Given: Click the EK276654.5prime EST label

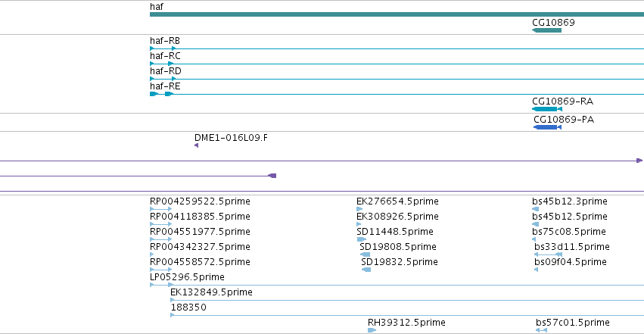Looking at the screenshot, I should tap(397, 201).
